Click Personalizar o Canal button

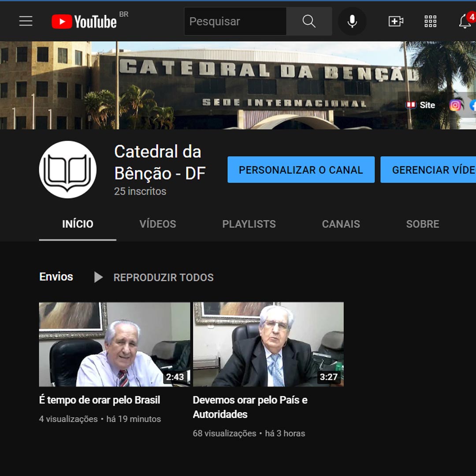click(x=301, y=170)
